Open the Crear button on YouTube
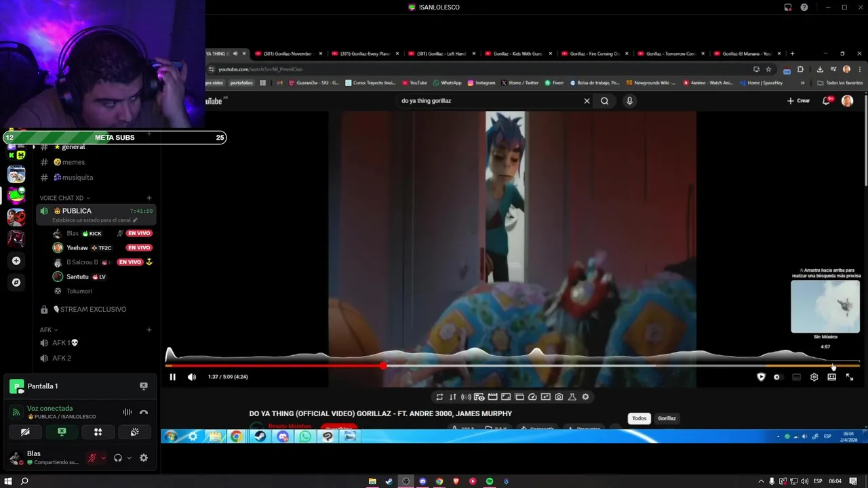The height and width of the screenshot is (488, 868). [798, 101]
